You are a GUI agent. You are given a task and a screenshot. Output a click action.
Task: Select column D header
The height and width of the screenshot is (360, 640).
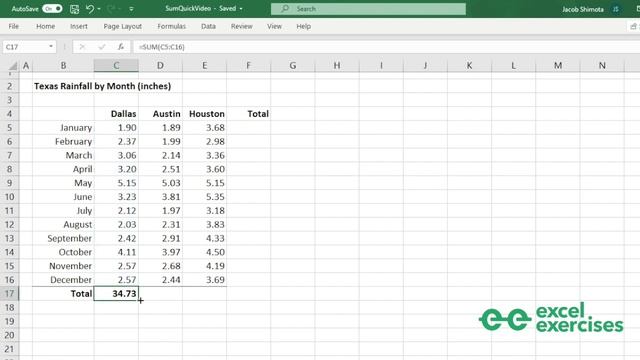click(x=160, y=65)
